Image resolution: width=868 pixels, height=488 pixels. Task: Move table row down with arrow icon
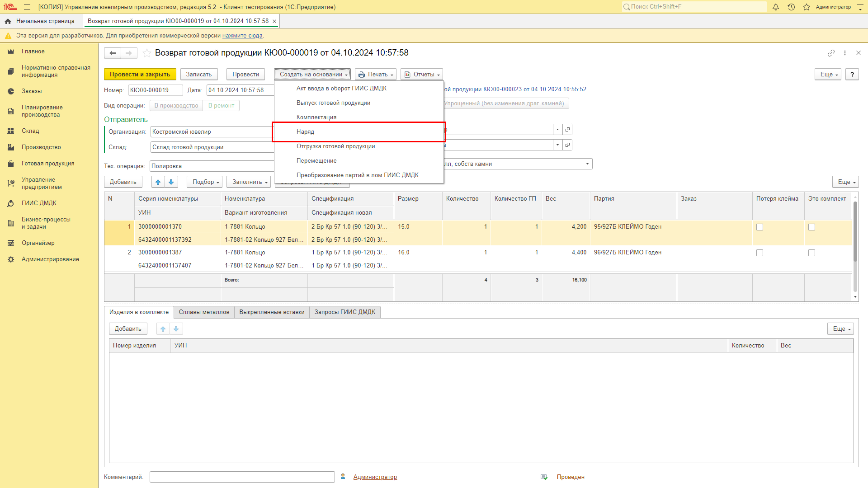click(171, 182)
